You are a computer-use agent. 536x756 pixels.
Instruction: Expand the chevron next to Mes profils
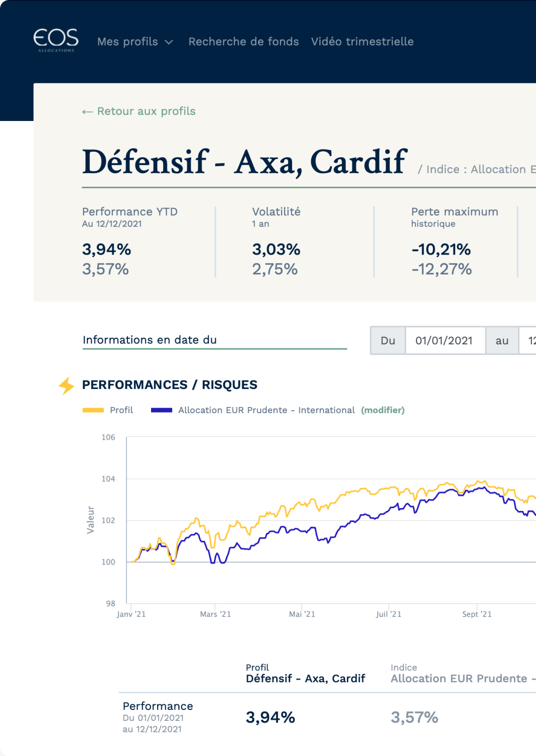[x=169, y=42]
